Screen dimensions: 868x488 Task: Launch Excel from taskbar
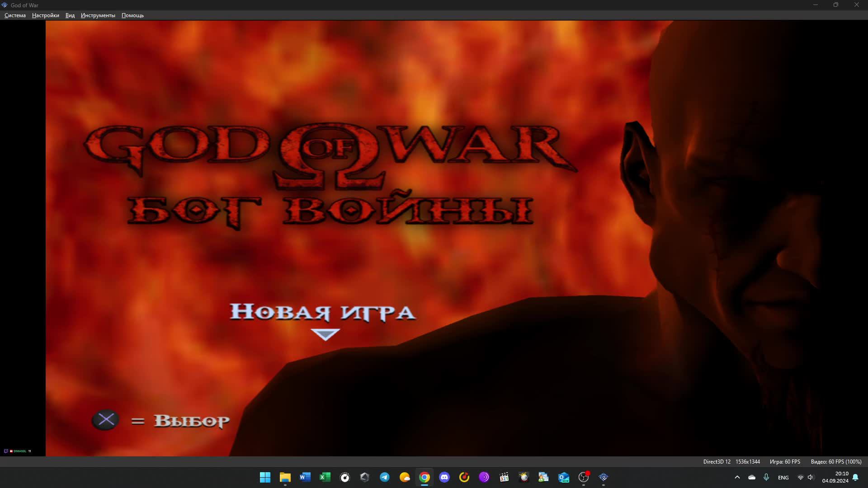click(325, 477)
